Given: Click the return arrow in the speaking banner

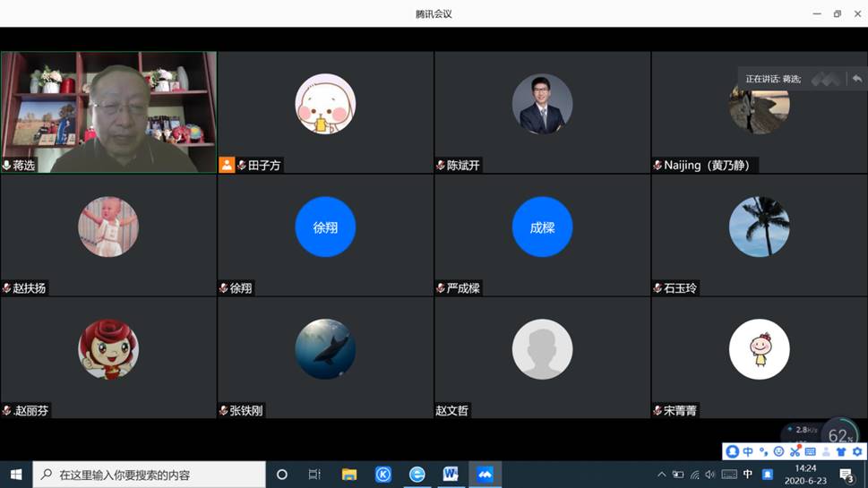Looking at the screenshot, I should click(856, 79).
